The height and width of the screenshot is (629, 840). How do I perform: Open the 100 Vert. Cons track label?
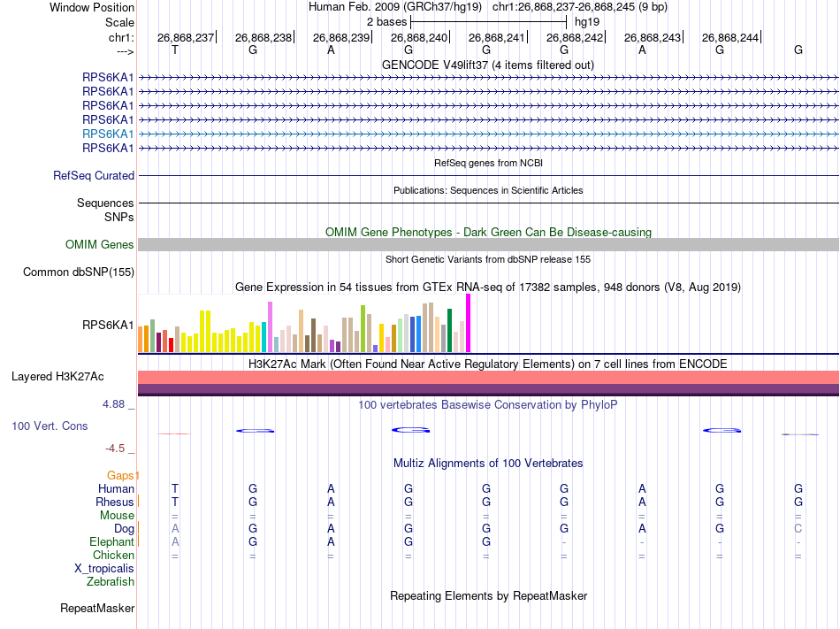click(x=50, y=426)
